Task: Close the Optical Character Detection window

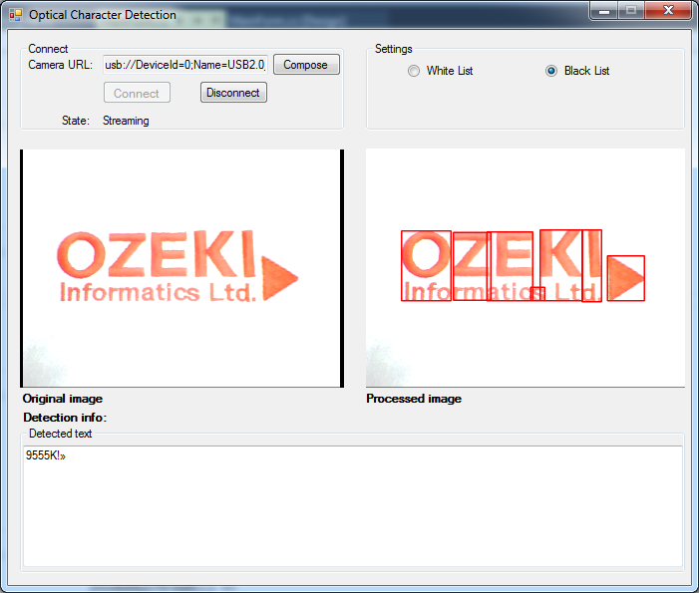Action: tap(668, 11)
